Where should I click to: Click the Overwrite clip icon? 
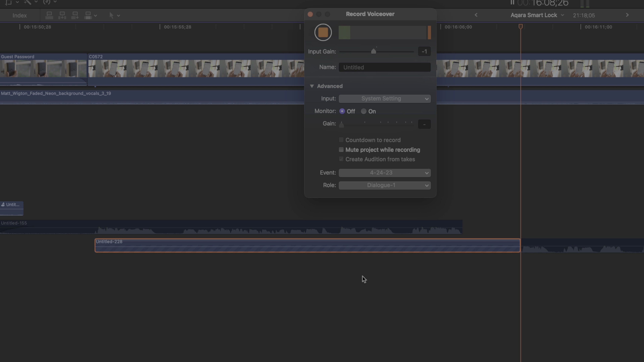(x=75, y=15)
